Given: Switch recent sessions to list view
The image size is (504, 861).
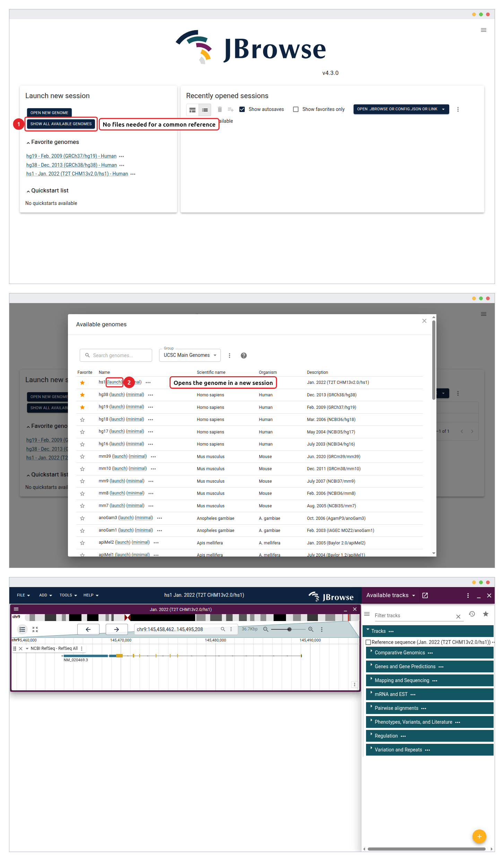Looking at the screenshot, I should click(205, 110).
